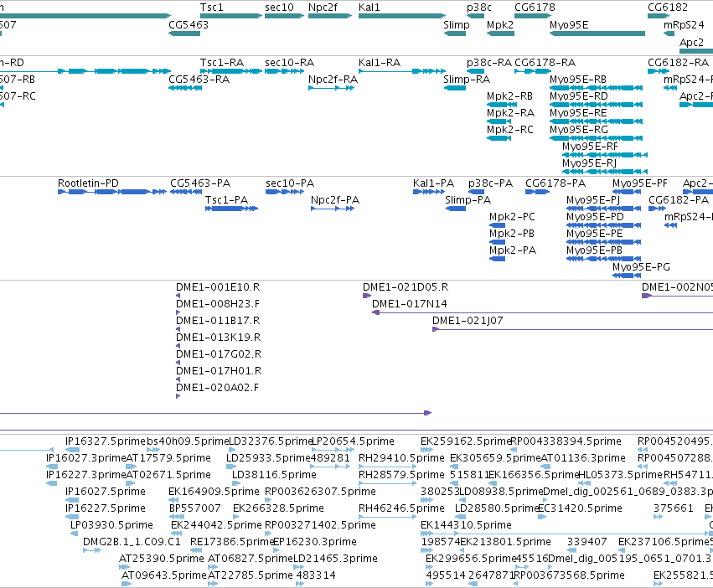The image size is (713, 588).
Task: Select the DME1-021D05.R clone label
Action: point(406,287)
